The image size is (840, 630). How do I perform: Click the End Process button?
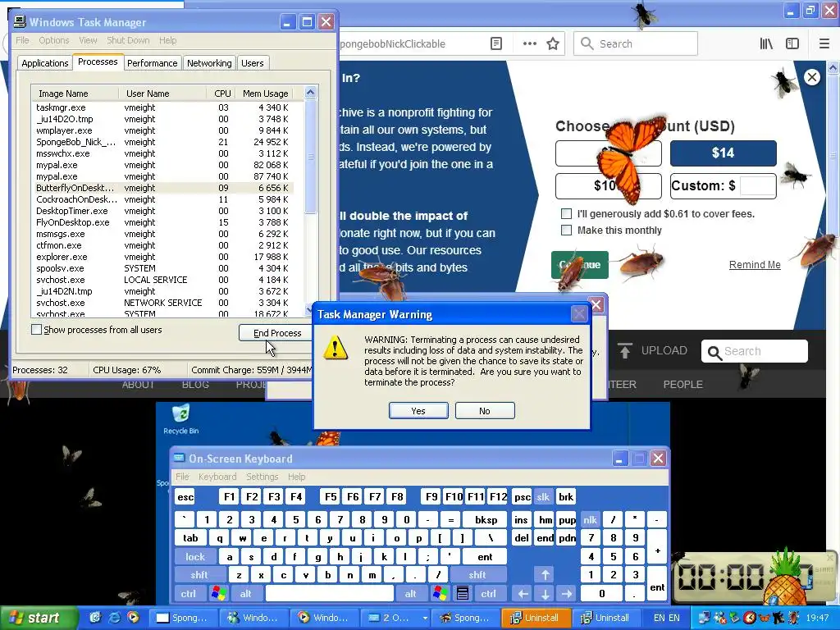tap(277, 333)
